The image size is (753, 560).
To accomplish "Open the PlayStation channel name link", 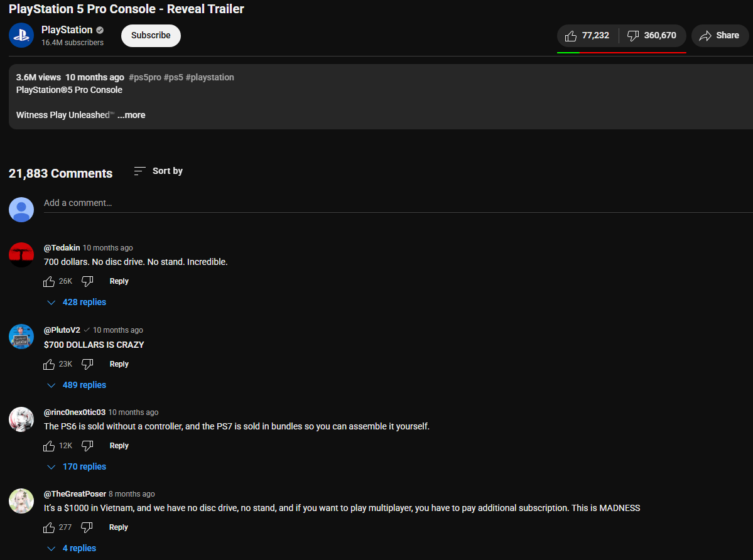I will pyautogui.click(x=67, y=30).
